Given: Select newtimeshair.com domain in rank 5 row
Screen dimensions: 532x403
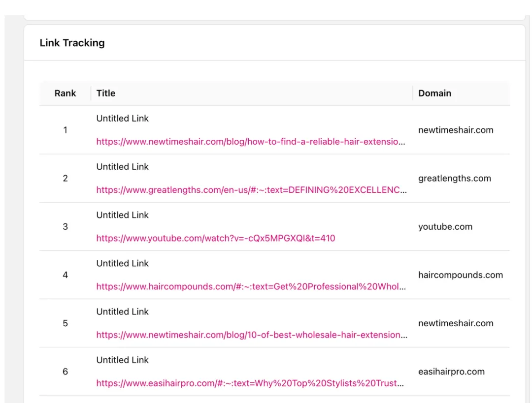Looking at the screenshot, I should 455,323.
